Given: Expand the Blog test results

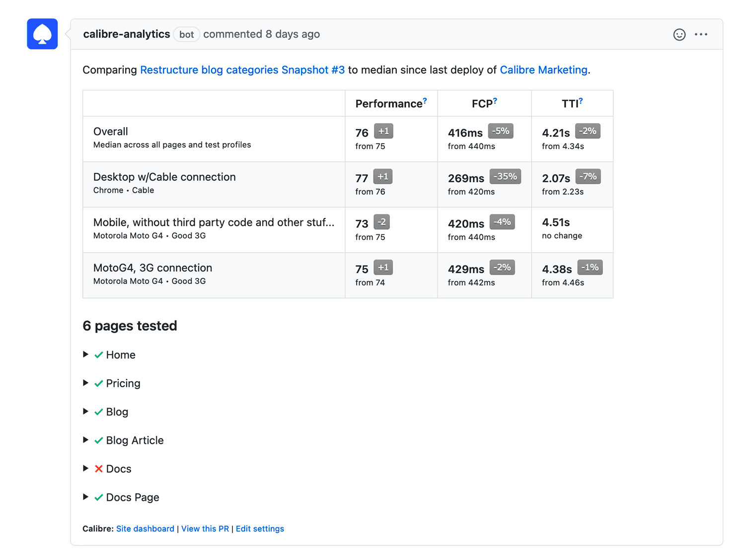Looking at the screenshot, I should [85, 411].
